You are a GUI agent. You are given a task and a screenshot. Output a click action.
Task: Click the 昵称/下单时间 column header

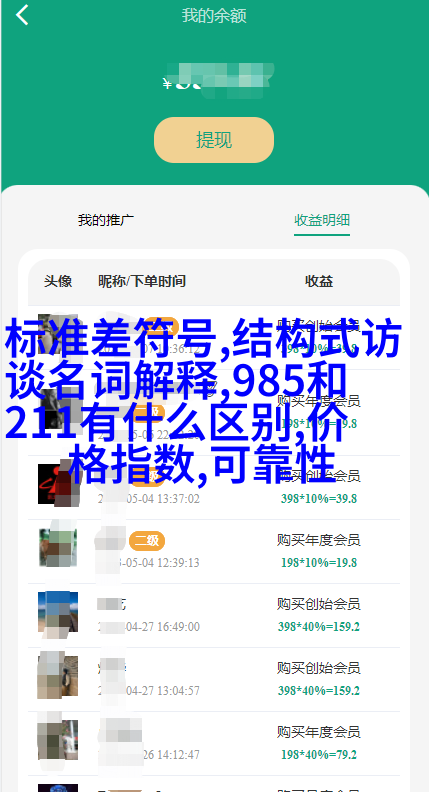coord(141,281)
